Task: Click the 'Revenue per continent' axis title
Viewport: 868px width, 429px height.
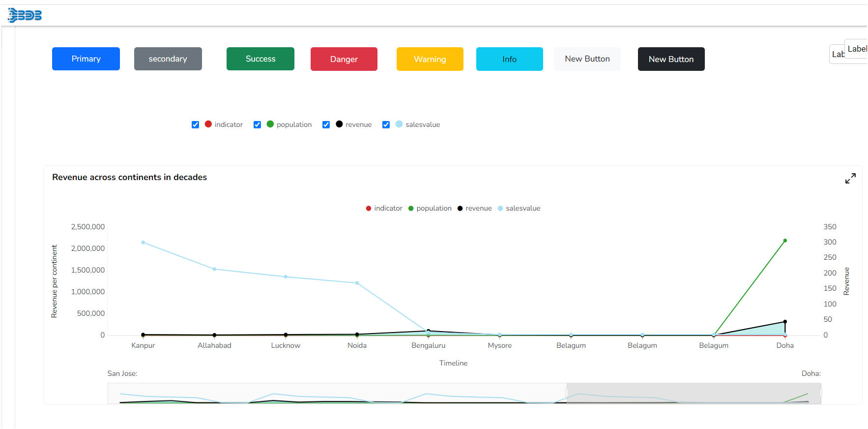Action: 54,281
